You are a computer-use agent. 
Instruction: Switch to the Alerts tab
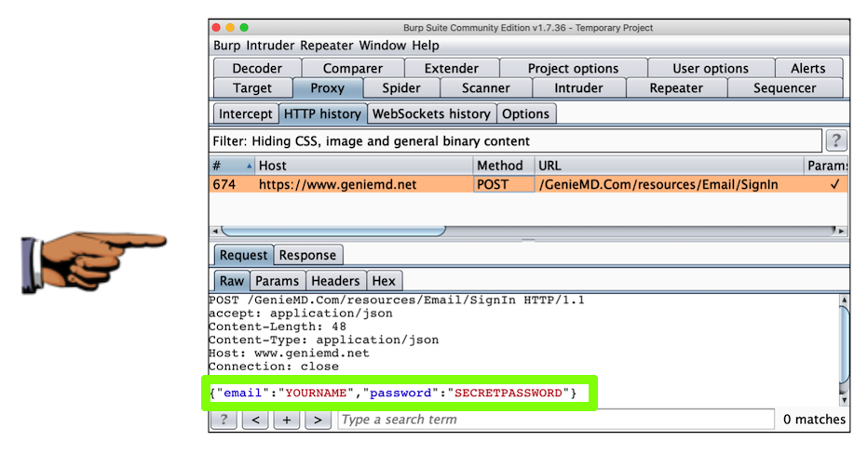click(x=807, y=68)
